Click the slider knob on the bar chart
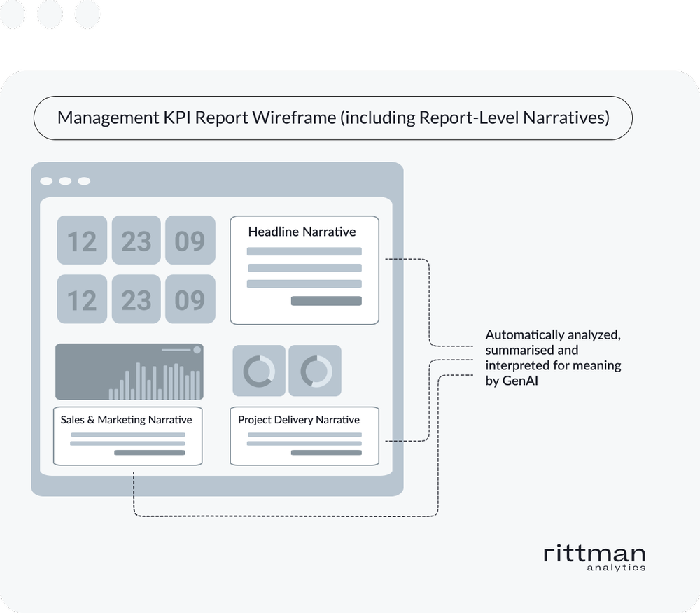 [197, 350]
